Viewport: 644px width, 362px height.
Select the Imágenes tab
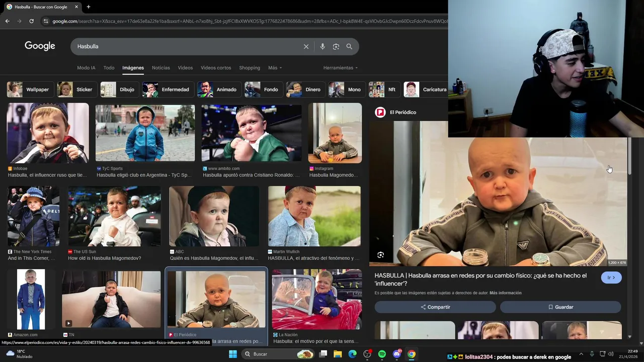tap(133, 68)
